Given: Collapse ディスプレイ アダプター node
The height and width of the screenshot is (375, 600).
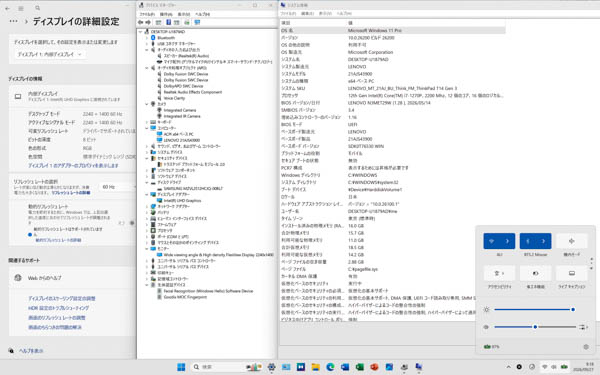Looking at the screenshot, I should [147, 194].
